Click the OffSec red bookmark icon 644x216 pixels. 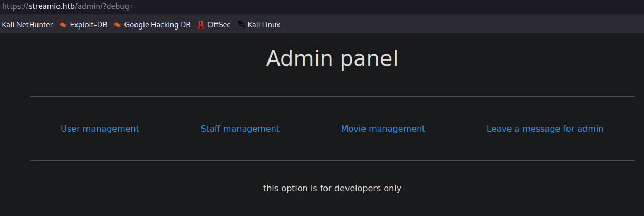pos(201,25)
